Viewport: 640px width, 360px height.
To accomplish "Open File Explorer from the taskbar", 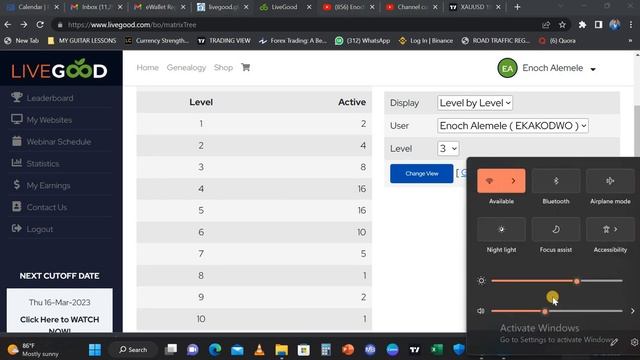I will pos(281,350).
